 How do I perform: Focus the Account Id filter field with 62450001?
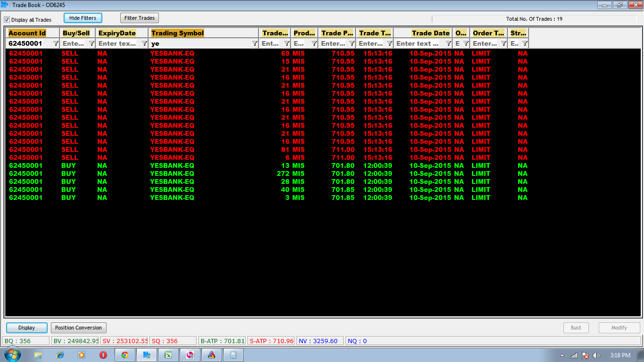[29, 43]
